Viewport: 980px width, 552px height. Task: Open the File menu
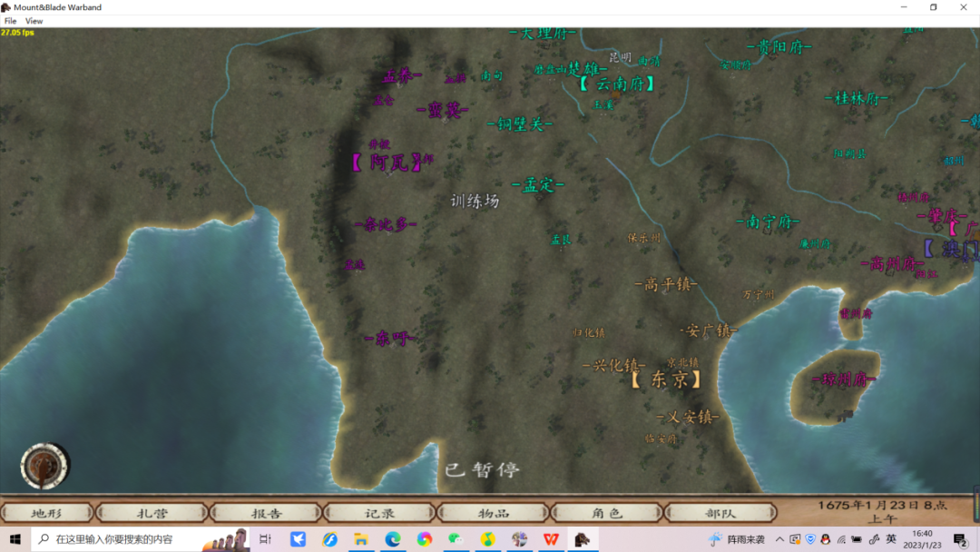click(x=11, y=21)
